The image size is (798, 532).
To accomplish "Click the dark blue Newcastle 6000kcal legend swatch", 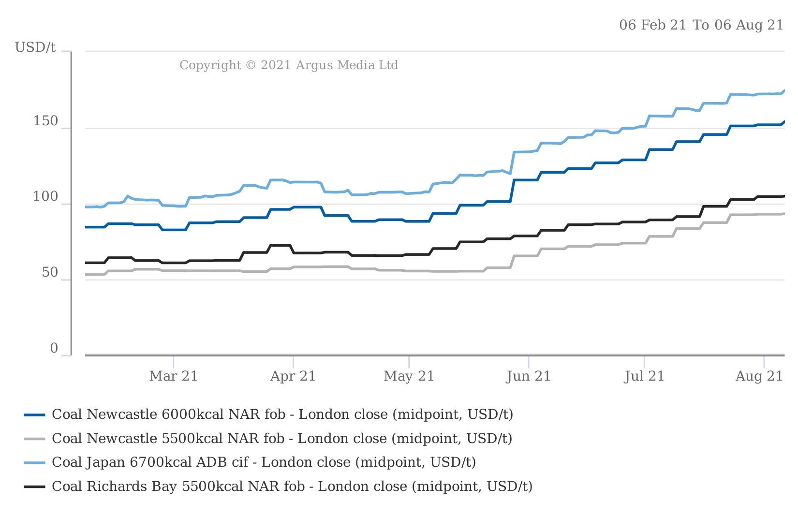I will pyautogui.click(x=34, y=415).
